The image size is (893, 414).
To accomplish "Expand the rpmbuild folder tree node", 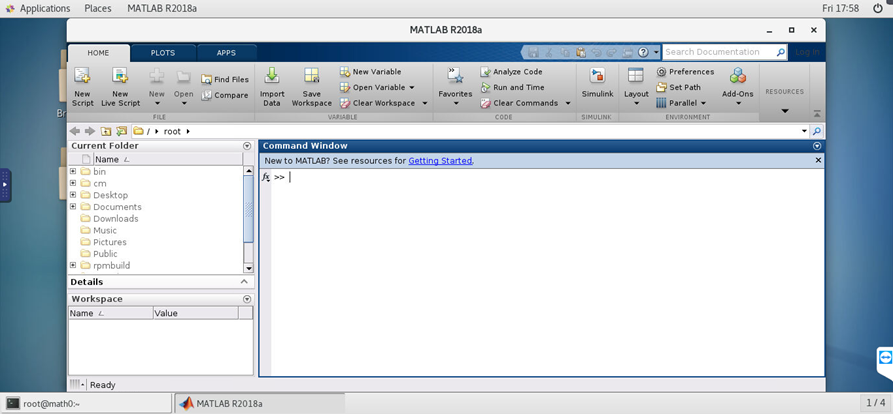I will (73, 265).
